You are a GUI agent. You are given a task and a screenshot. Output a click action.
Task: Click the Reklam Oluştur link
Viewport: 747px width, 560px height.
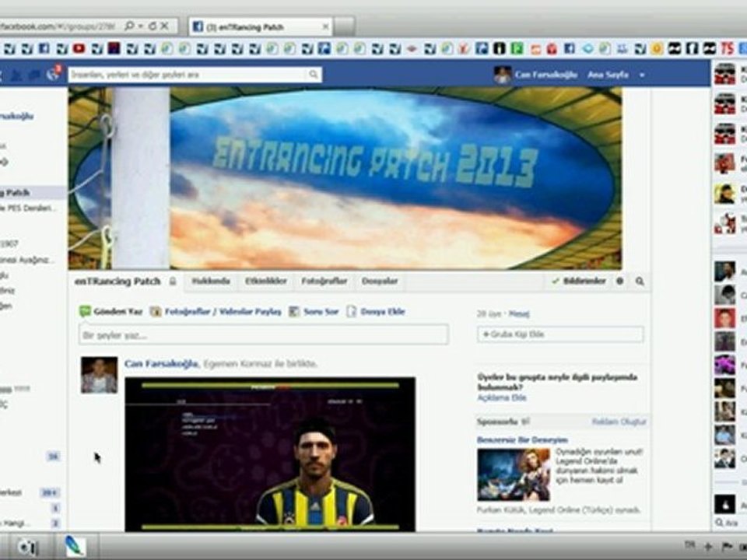619,422
